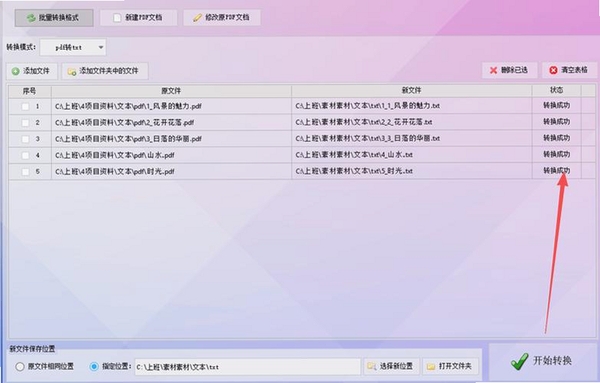Screen dimensions: 600x383
Task: Check the checkbox for row 5
Action: coord(25,172)
